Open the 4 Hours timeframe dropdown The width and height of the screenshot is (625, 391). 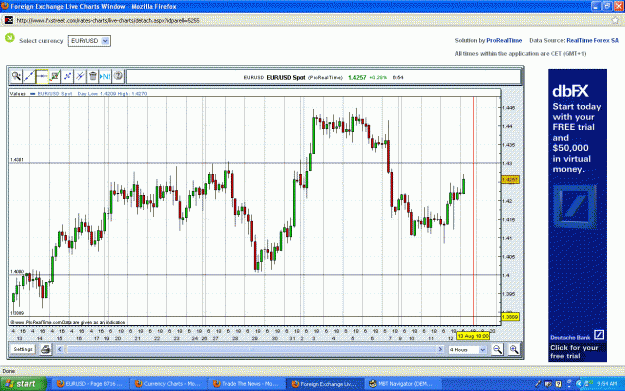point(468,350)
